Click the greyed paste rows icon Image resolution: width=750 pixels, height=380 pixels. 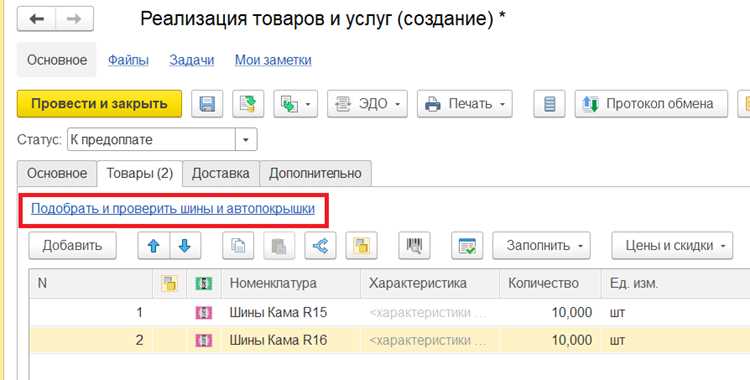[279, 246]
